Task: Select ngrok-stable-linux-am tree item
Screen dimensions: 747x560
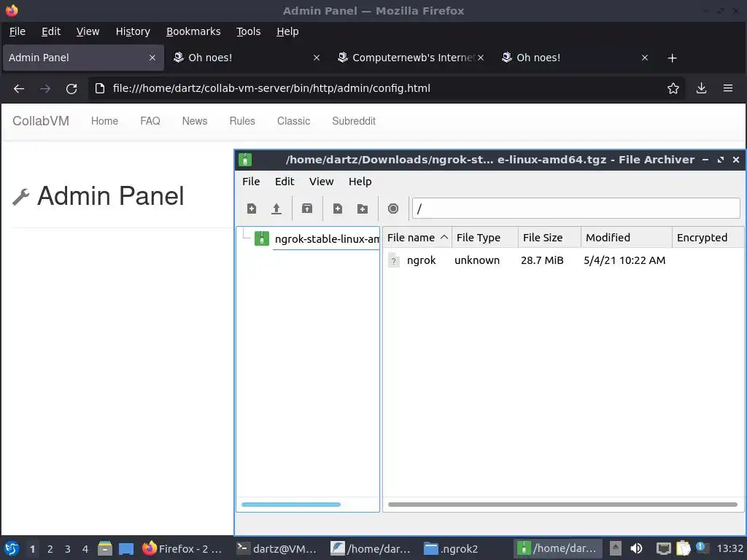Action: pos(327,238)
